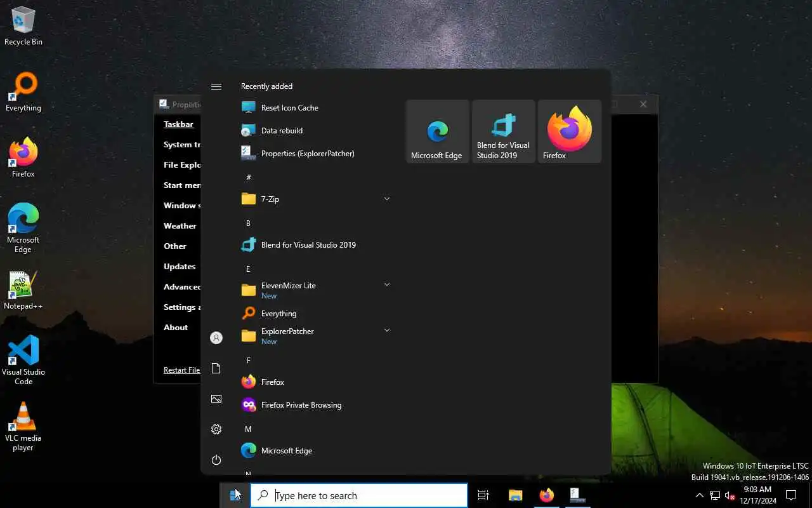The height and width of the screenshot is (508, 812).
Task: Expand ExplorerPatcher folder chevron
Action: [387, 330]
